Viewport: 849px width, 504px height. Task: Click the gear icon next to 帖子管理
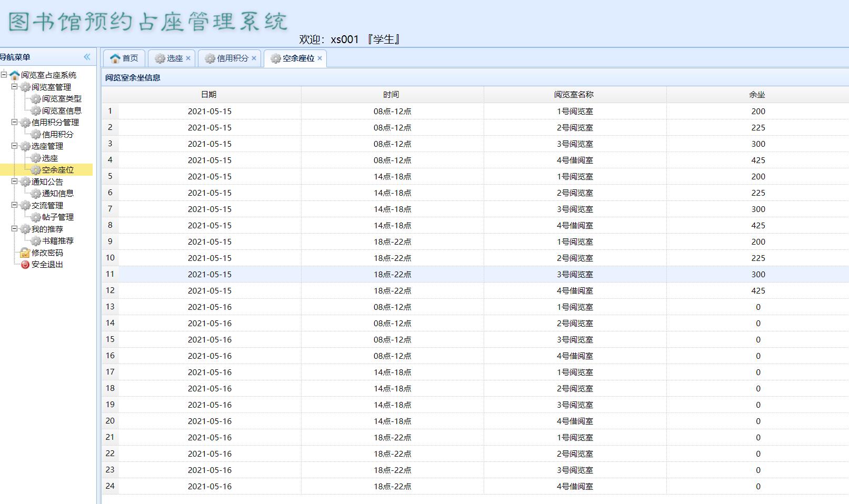point(35,217)
